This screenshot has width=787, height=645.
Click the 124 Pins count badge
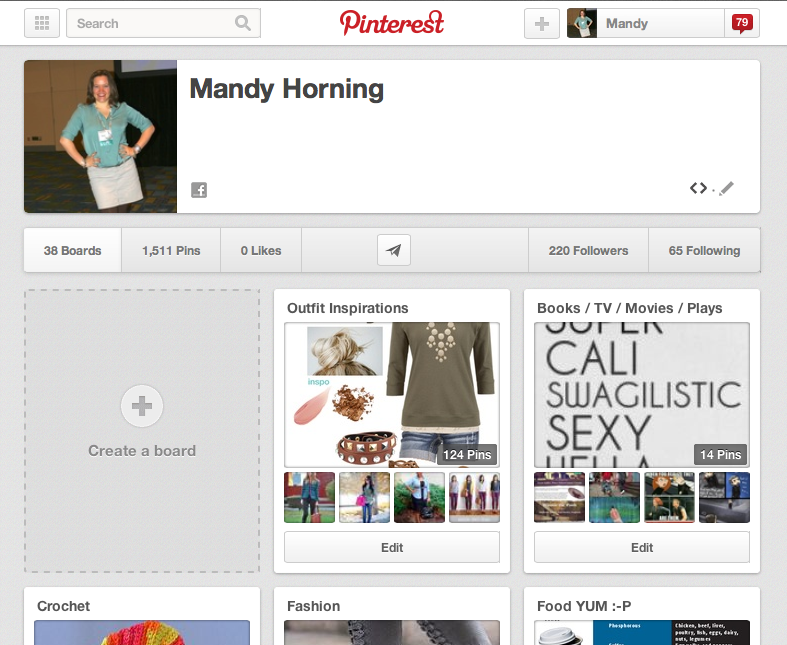click(467, 455)
